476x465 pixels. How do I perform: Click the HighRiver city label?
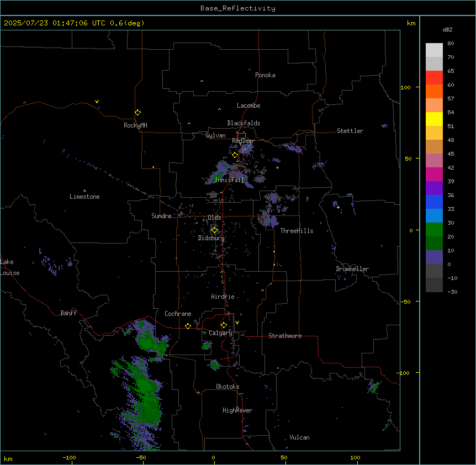pyautogui.click(x=237, y=410)
